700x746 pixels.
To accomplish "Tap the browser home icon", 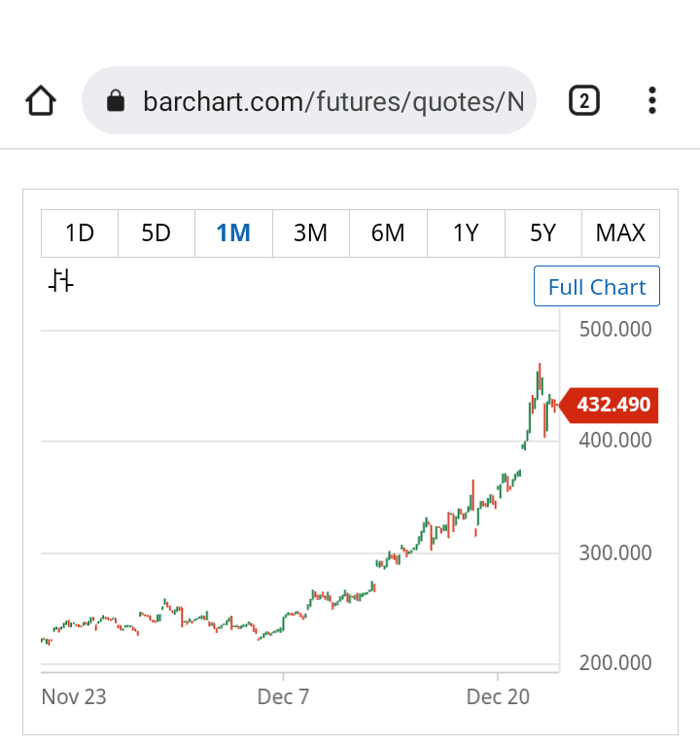I will coord(41,100).
